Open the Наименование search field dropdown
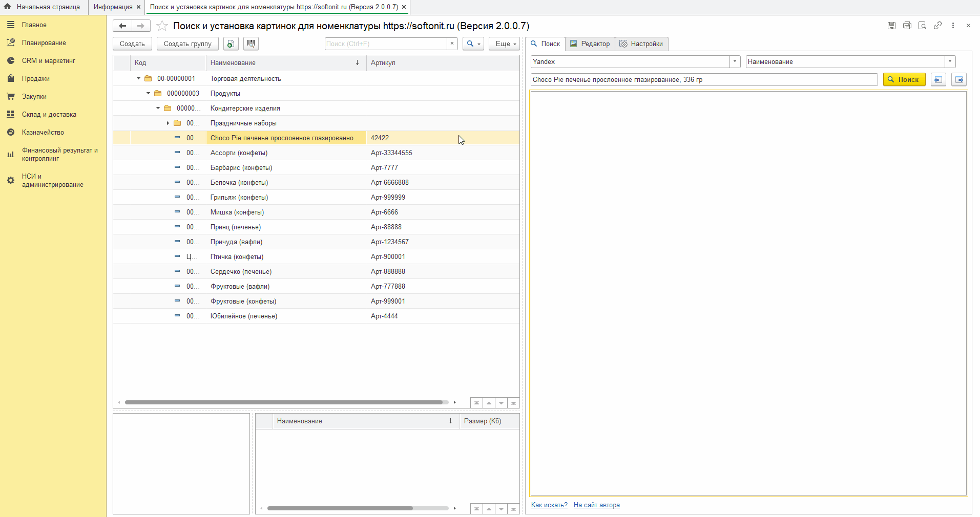This screenshot has width=980, height=517. (950, 61)
